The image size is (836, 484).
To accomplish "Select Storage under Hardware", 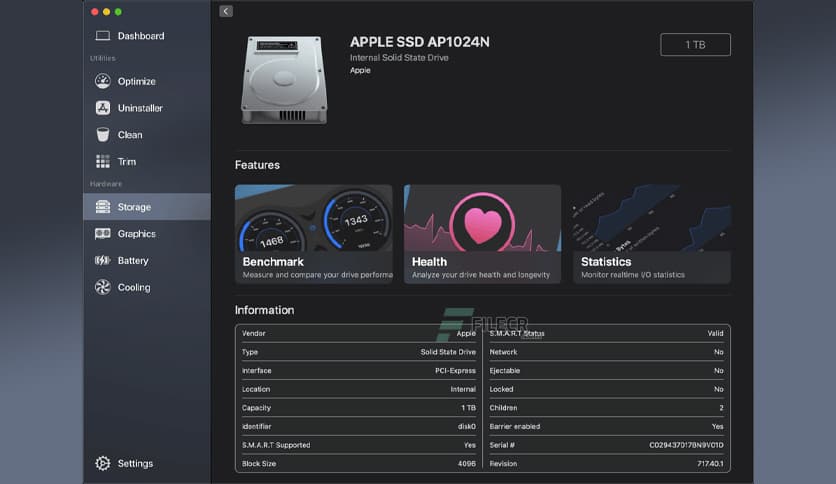I will point(147,206).
